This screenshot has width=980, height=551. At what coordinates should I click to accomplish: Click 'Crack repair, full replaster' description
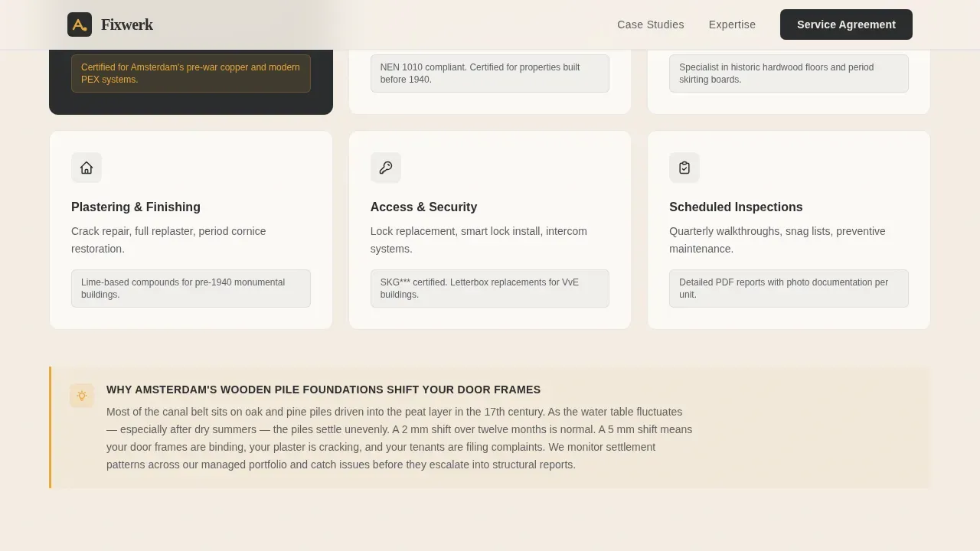pos(168,240)
